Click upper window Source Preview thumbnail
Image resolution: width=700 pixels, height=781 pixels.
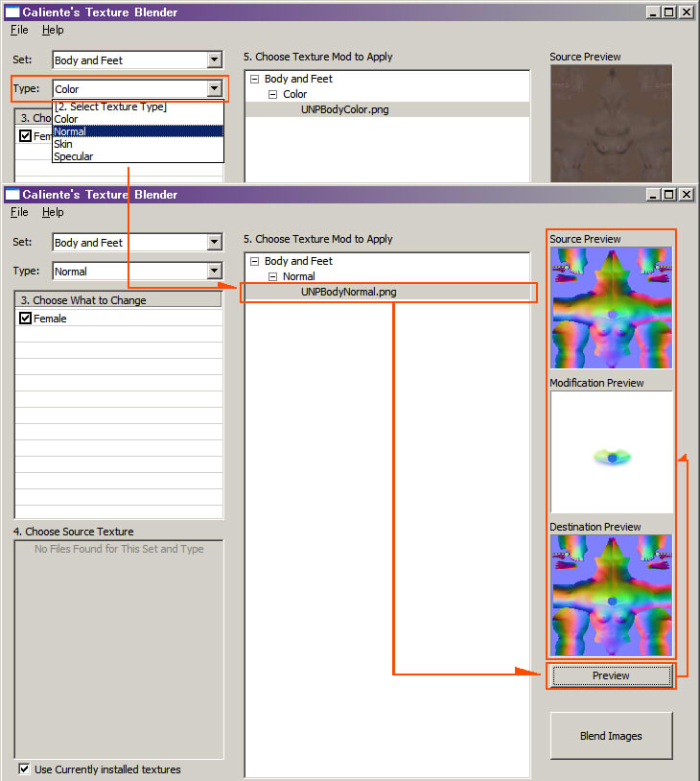coord(612,123)
